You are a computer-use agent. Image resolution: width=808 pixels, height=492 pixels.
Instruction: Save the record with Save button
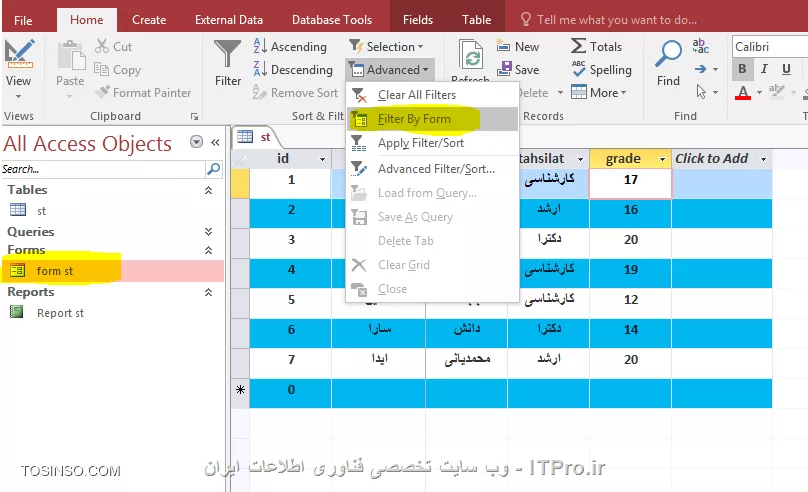click(518, 70)
